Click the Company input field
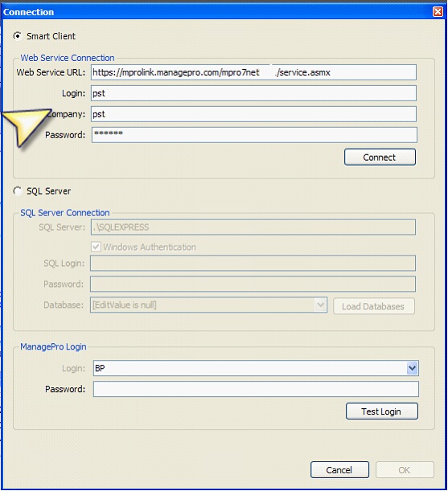The width and height of the screenshot is (448, 491). (x=253, y=114)
